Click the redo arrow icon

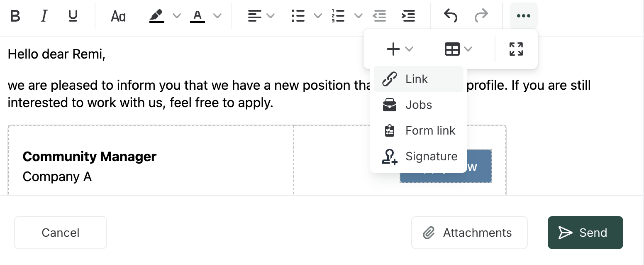[x=481, y=16]
